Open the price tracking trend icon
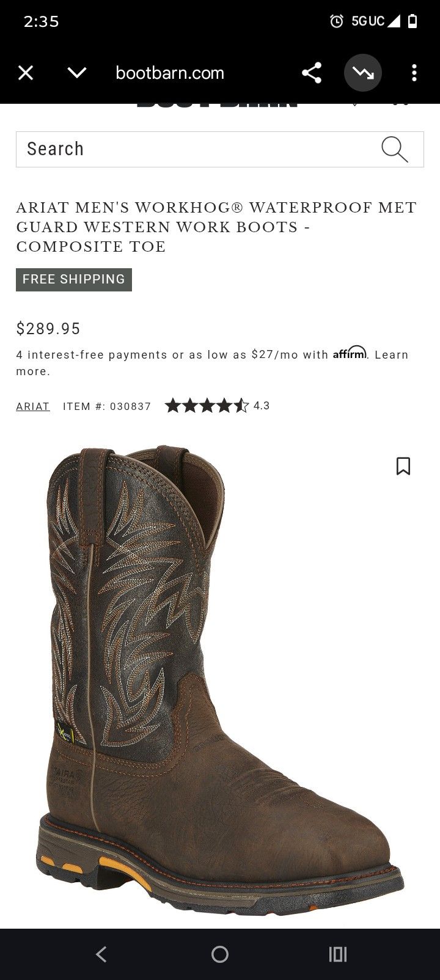The width and height of the screenshot is (440, 980). 363,73
